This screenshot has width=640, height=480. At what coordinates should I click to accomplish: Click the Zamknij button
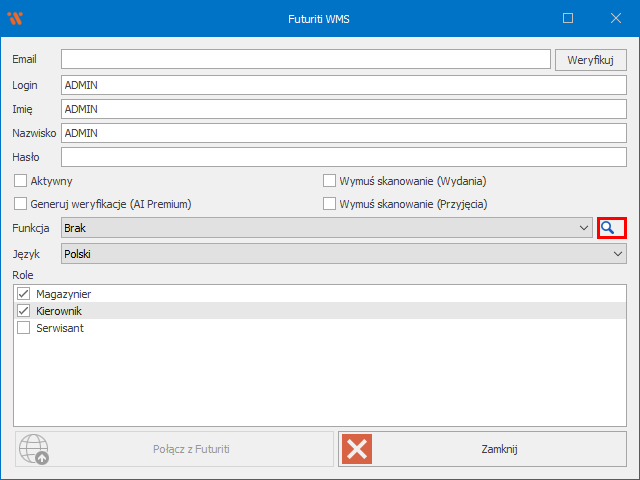point(483,449)
